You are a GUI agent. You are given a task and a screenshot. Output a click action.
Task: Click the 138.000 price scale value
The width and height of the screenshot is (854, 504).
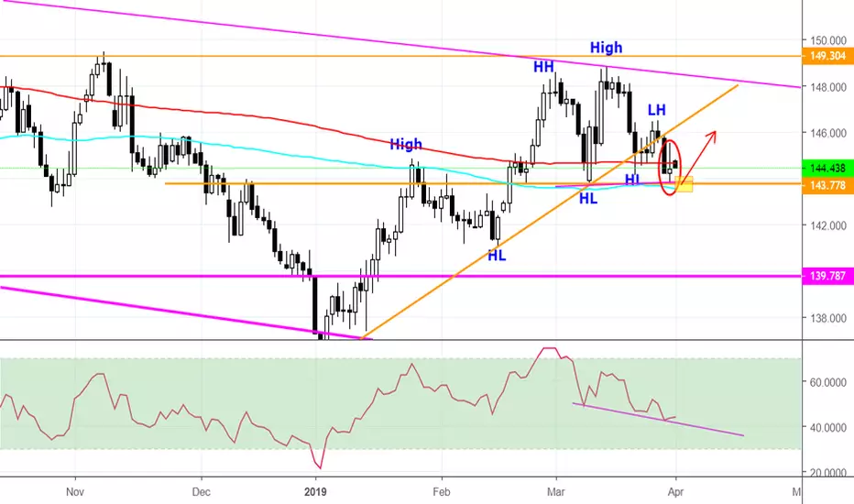point(828,318)
